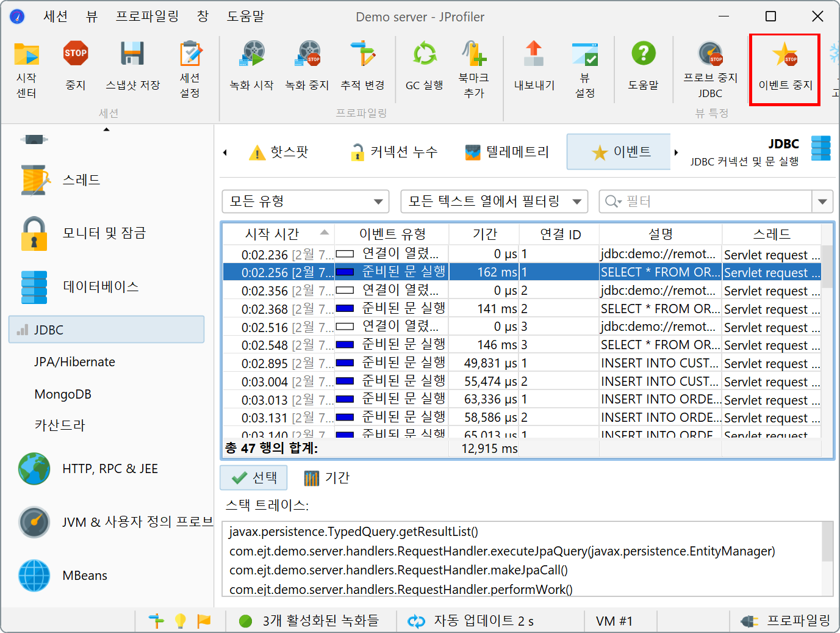Click the 이벤트 유형 column header
The width and height of the screenshot is (840, 633).
point(392,234)
